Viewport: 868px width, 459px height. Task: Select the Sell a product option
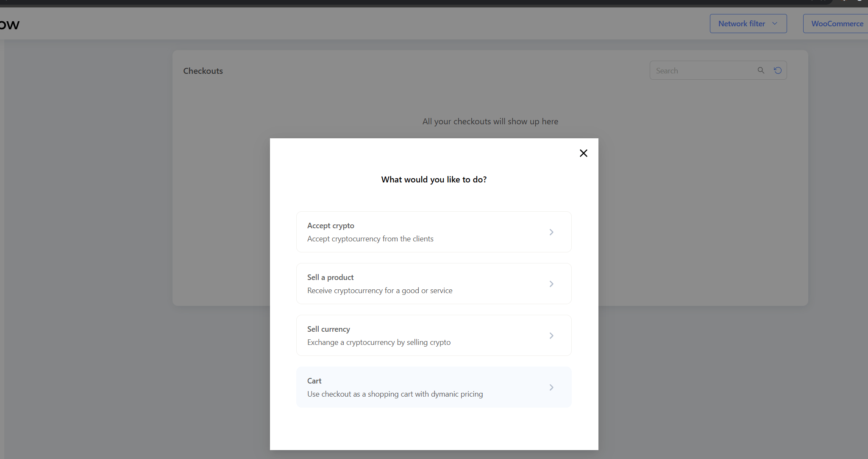tap(434, 284)
